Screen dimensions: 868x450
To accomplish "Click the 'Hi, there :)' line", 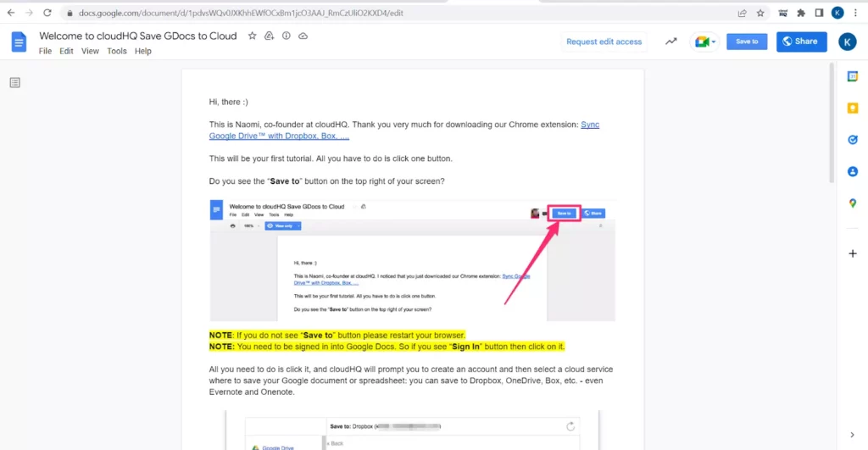I will click(229, 102).
